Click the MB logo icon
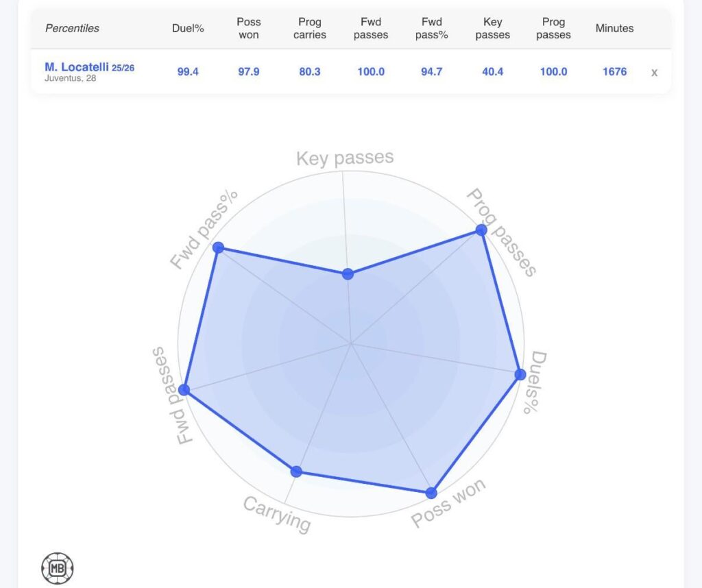This screenshot has height=588, width=702. 58,568
